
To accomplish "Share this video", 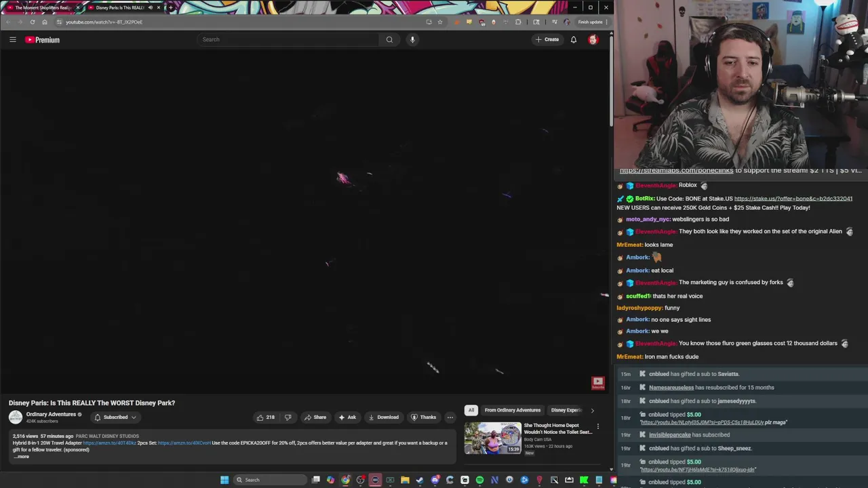I will (x=315, y=418).
